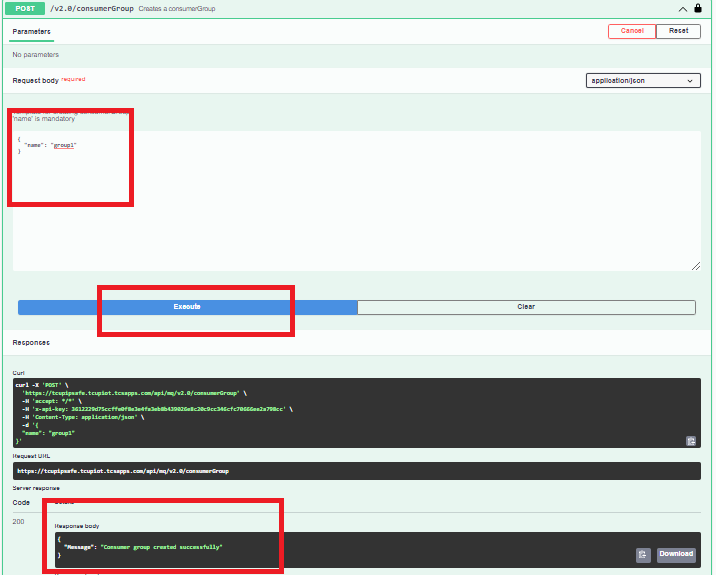716x575 pixels.
Task: Click the 'Server response' label
Action: pyautogui.click(x=36, y=488)
